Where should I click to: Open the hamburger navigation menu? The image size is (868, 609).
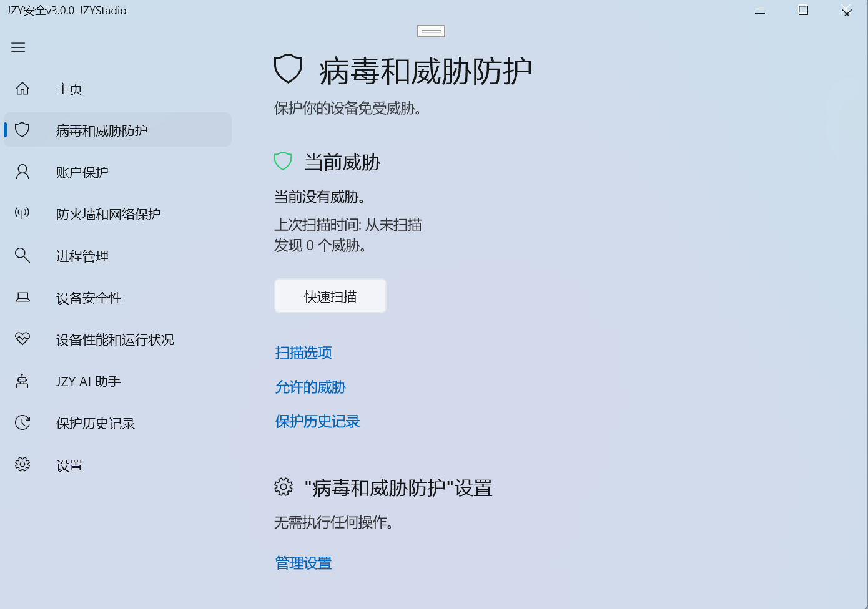pyautogui.click(x=18, y=47)
